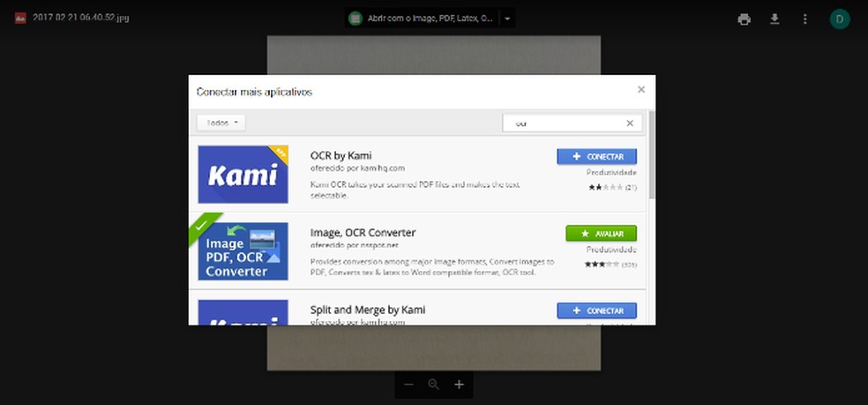868x405 pixels.
Task: Open the account avatar D
Action: point(839,19)
